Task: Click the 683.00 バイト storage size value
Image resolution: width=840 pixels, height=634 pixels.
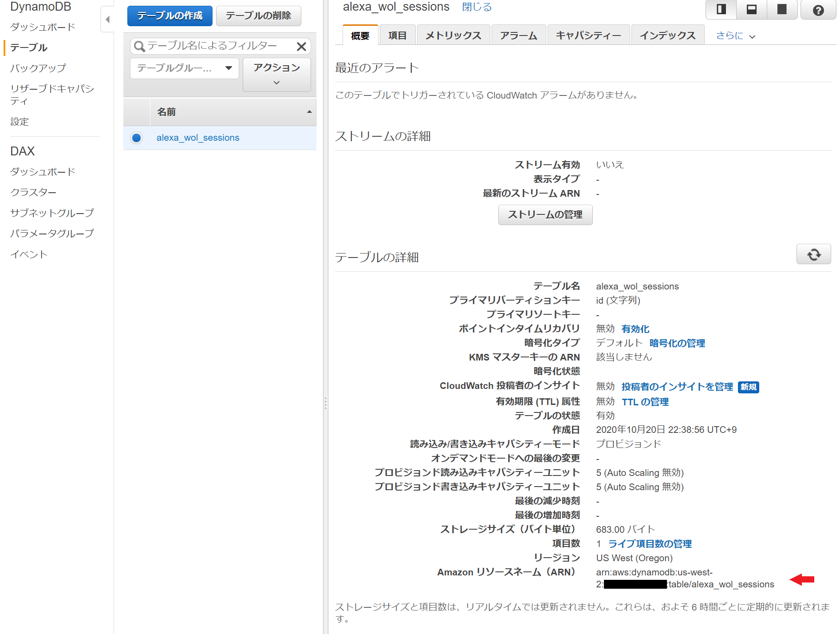Action: coord(625,530)
